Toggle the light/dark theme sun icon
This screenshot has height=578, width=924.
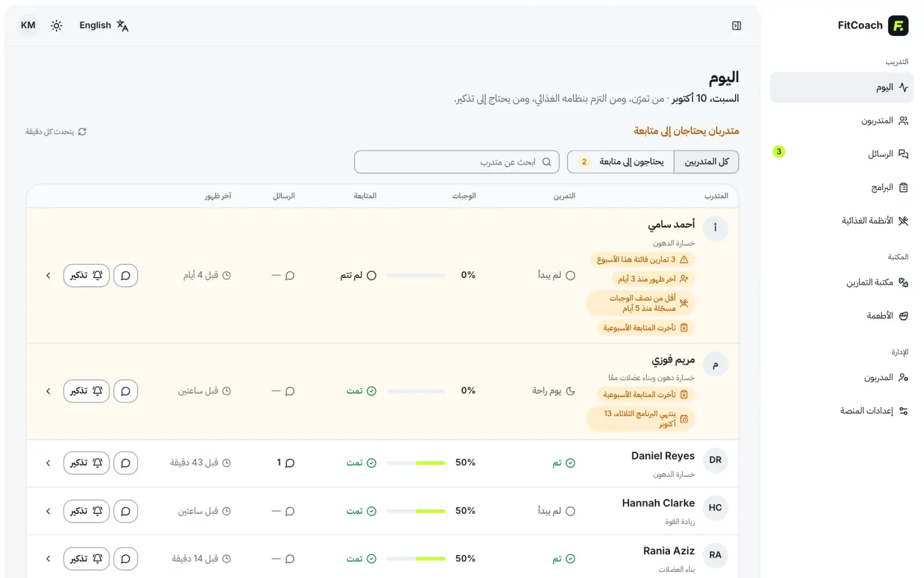click(56, 25)
